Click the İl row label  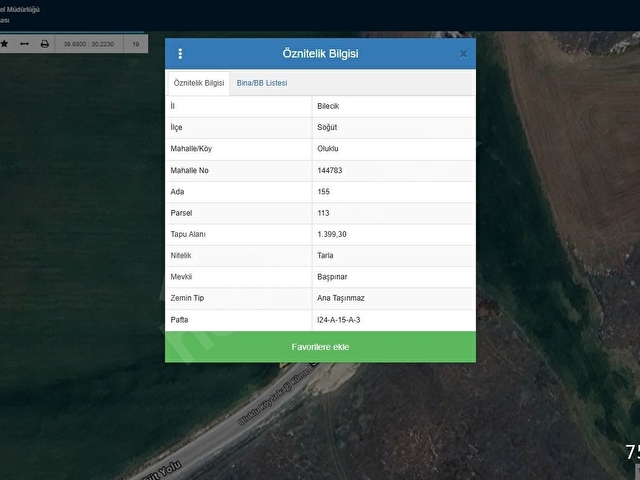pyautogui.click(x=173, y=106)
